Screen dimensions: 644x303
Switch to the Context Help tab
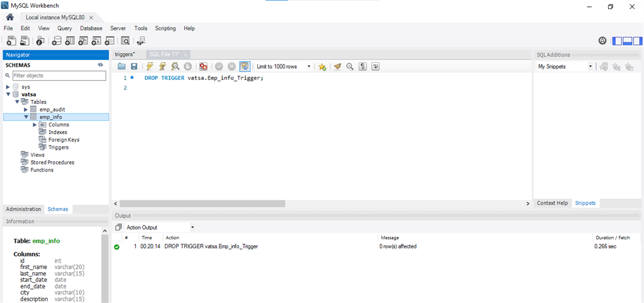point(552,203)
